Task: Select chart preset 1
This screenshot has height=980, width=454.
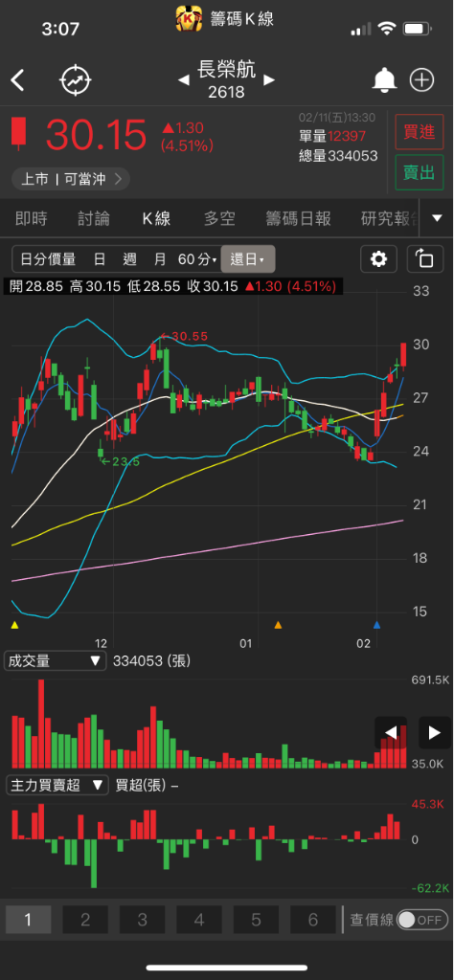Action: point(28,920)
